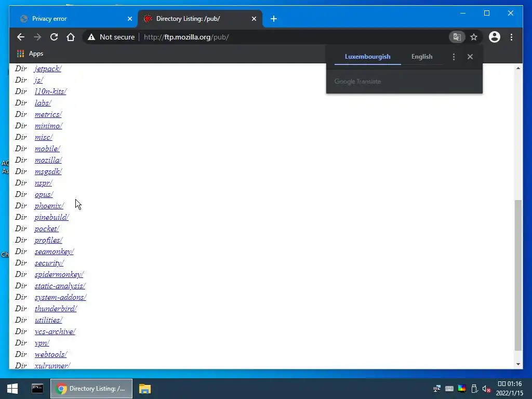Screen dimensions: 532x399
Task: Bookmark this page with the star
Action: (x=474, y=37)
